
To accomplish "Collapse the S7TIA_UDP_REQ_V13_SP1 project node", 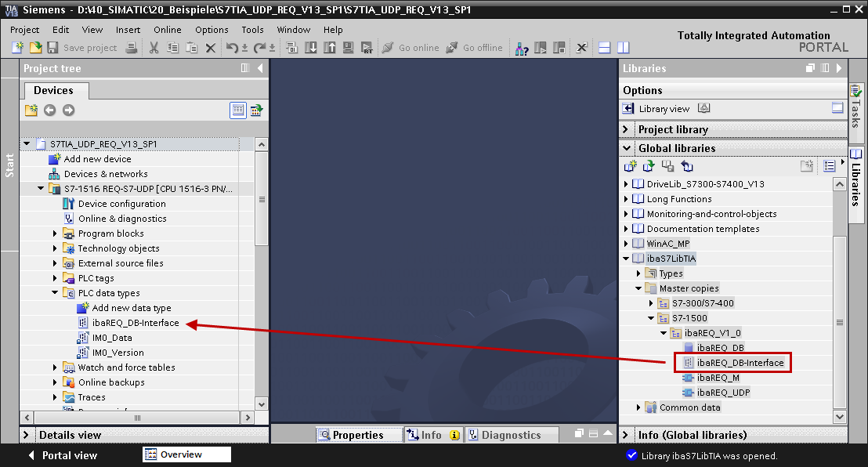I will (x=27, y=143).
